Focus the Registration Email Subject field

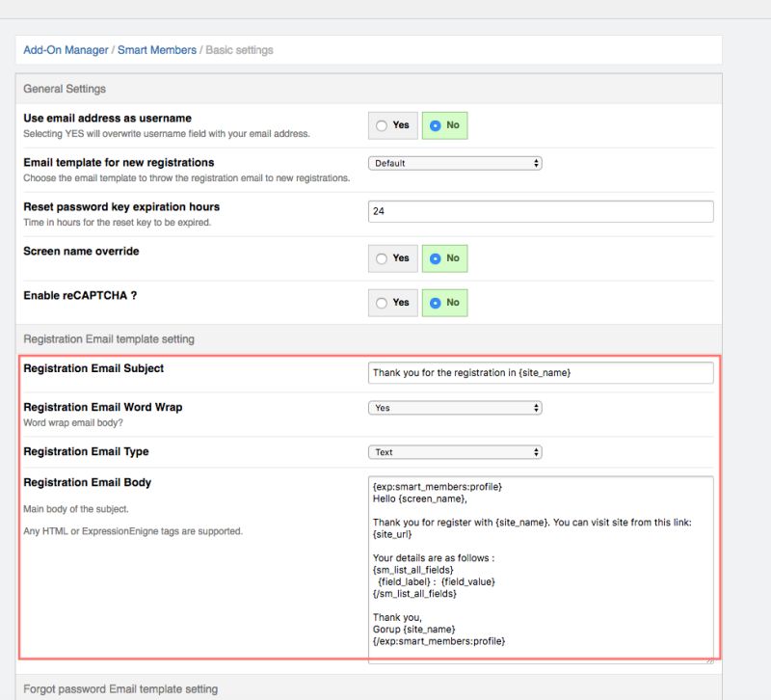(x=540, y=369)
